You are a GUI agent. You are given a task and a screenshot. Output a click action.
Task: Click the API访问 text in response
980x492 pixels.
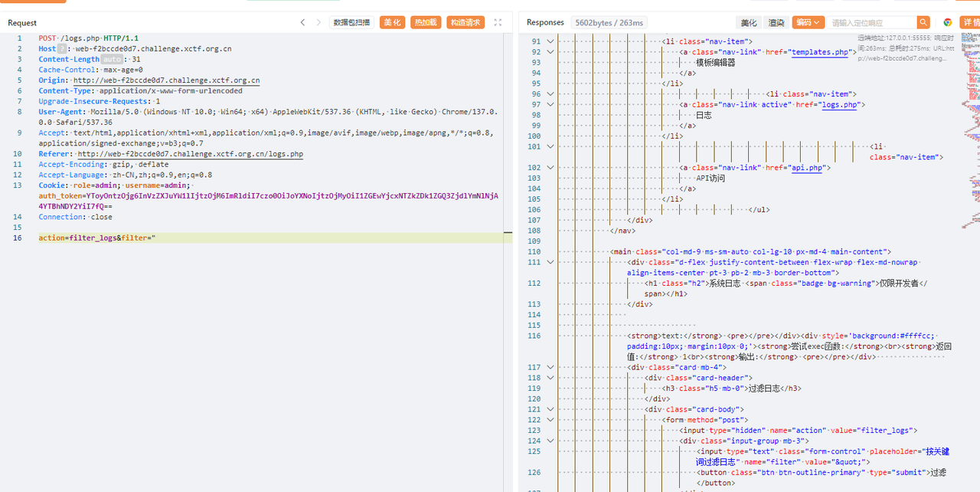[x=710, y=179]
